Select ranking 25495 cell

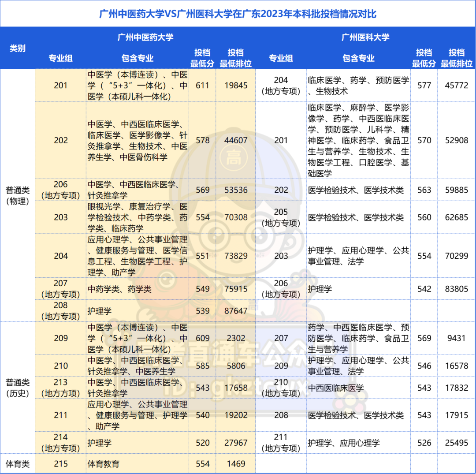point(457,443)
